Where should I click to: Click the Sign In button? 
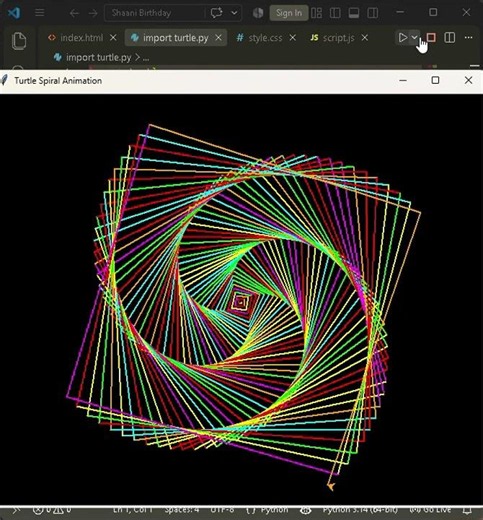[289, 13]
